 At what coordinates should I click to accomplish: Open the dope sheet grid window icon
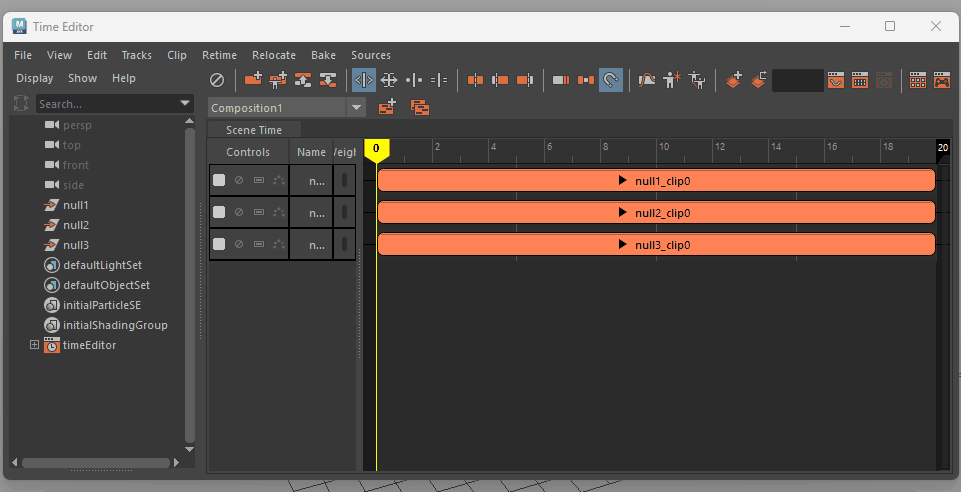[x=860, y=80]
